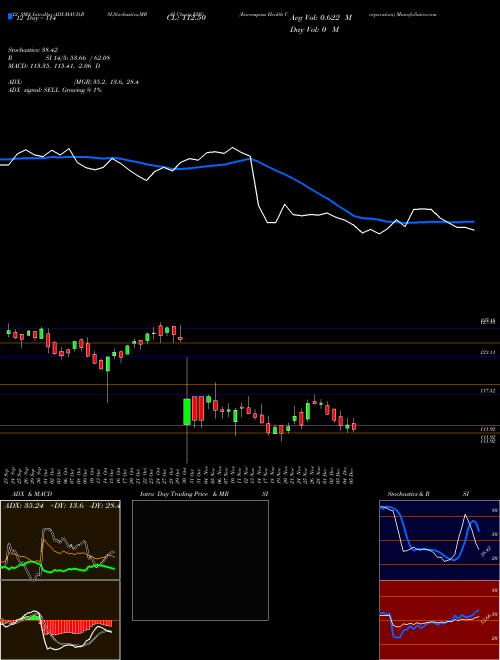Click the MACD: 113.35, 115.41 values line
The height and width of the screenshot is (660, 500).
(x=54, y=66)
